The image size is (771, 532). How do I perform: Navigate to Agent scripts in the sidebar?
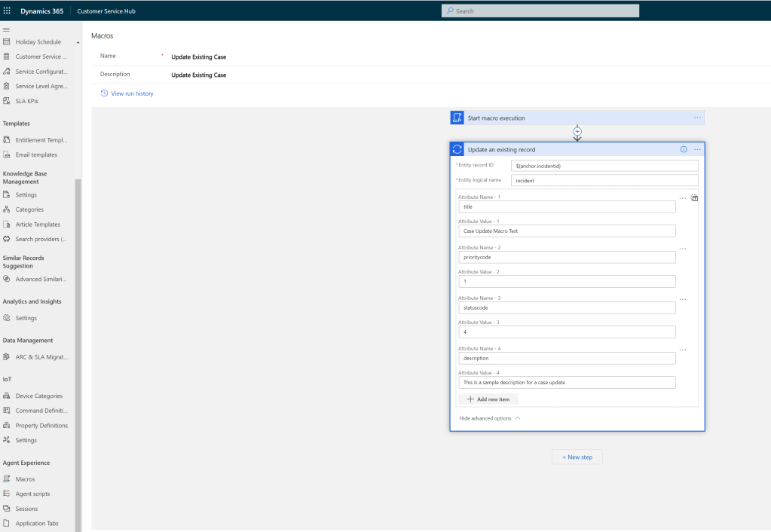pyautogui.click(x=32, y=494)
